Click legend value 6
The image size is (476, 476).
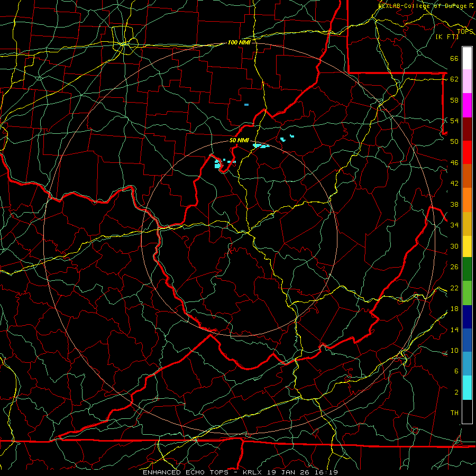tap(456, 371)
